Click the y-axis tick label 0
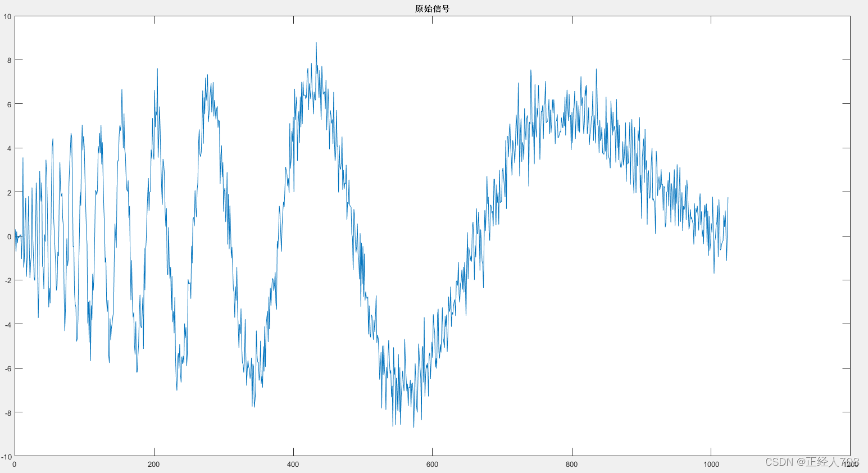Screen dimensions: 868x473 pyautogui.click(x=9, y=236)
